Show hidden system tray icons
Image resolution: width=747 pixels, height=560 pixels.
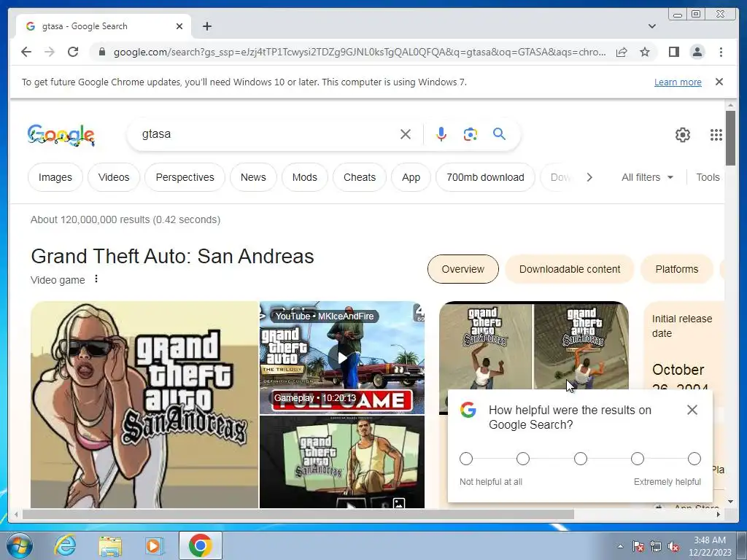pyautogui.click(x=620, y=546)
